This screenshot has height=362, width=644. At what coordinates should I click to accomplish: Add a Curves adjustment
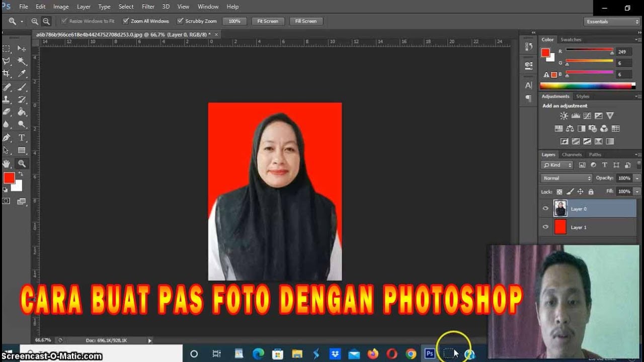(587, 116)
